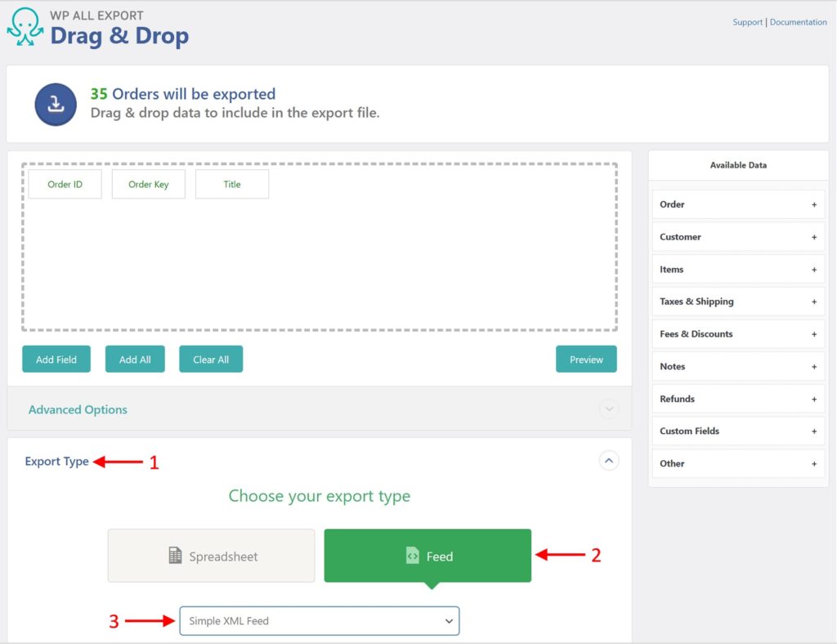Open the Simple XML Feed dropdown
837x644 pixels.
319,621
